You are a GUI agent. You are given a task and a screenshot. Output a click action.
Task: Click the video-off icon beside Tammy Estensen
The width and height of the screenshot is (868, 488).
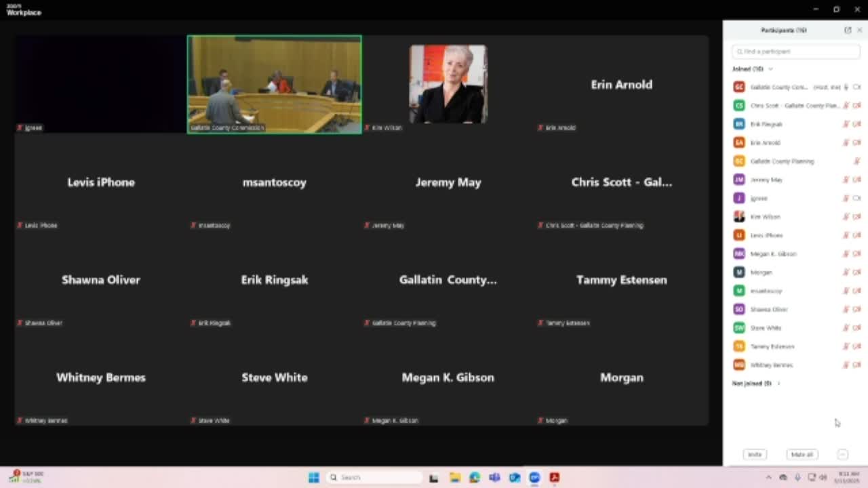click(856, 346)
